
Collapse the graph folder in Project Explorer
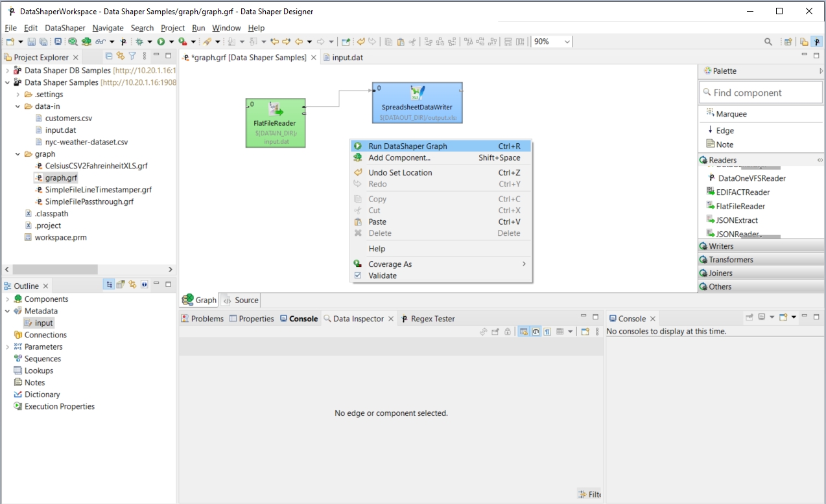click(18, 154)
